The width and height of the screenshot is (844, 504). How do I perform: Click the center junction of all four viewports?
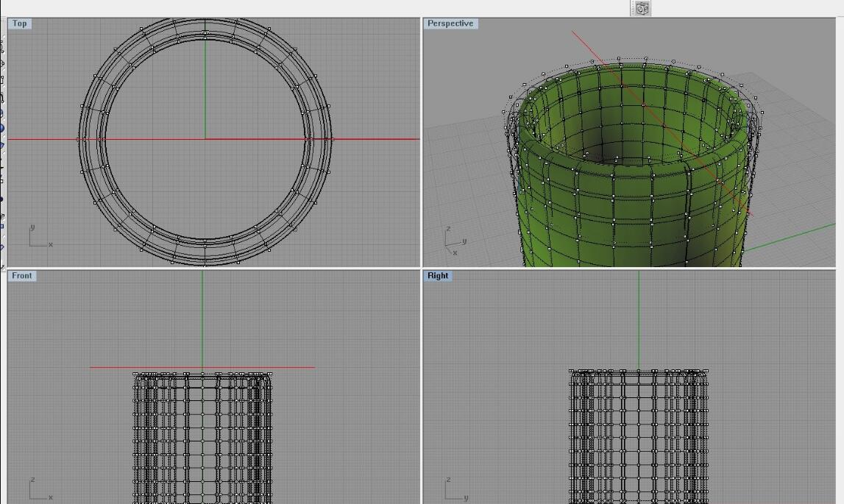pyautogui.click(x=421, y=269)
